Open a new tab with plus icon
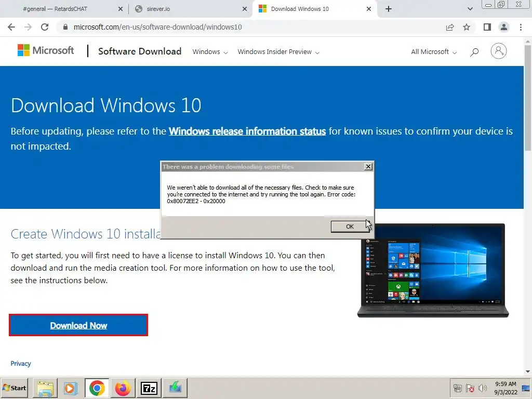Viewport: 532px width, 399px height. point(389,9)
